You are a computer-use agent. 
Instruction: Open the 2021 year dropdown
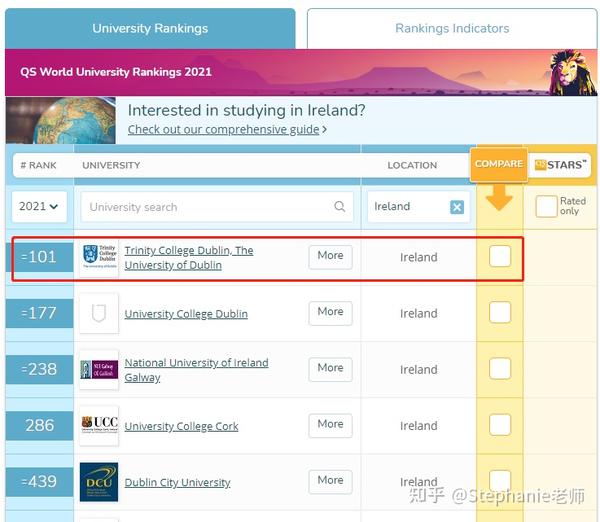pos(39,207)
